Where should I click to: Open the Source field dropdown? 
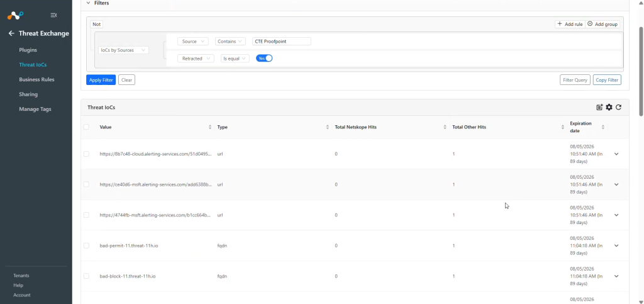[x=193, y=42]
